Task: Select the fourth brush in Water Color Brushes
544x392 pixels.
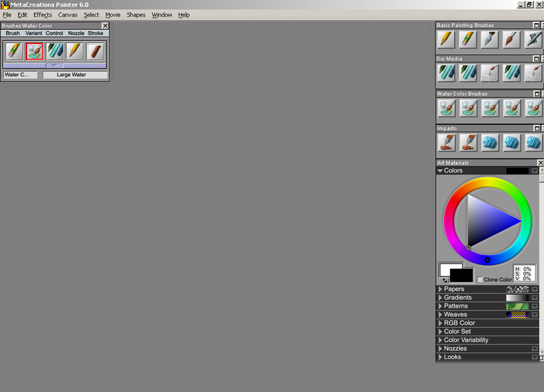Action: (x=511, y=108)
